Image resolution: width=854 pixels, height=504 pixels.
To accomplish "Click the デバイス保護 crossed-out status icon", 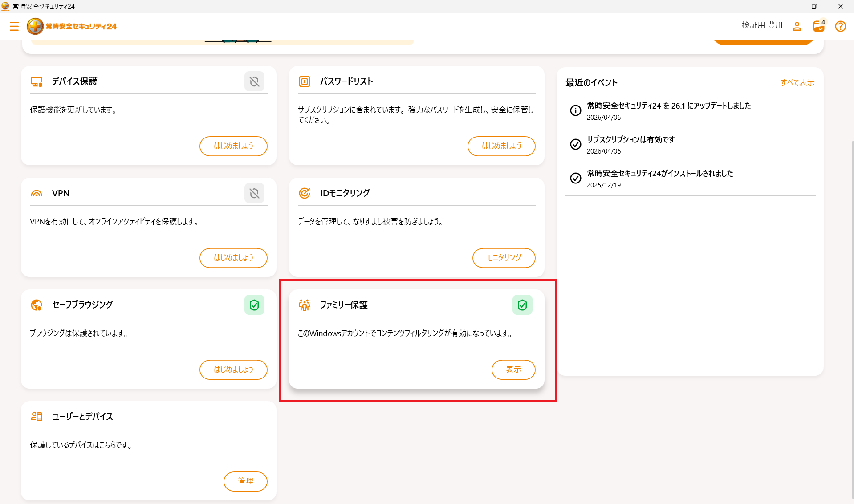I will 254,81.
